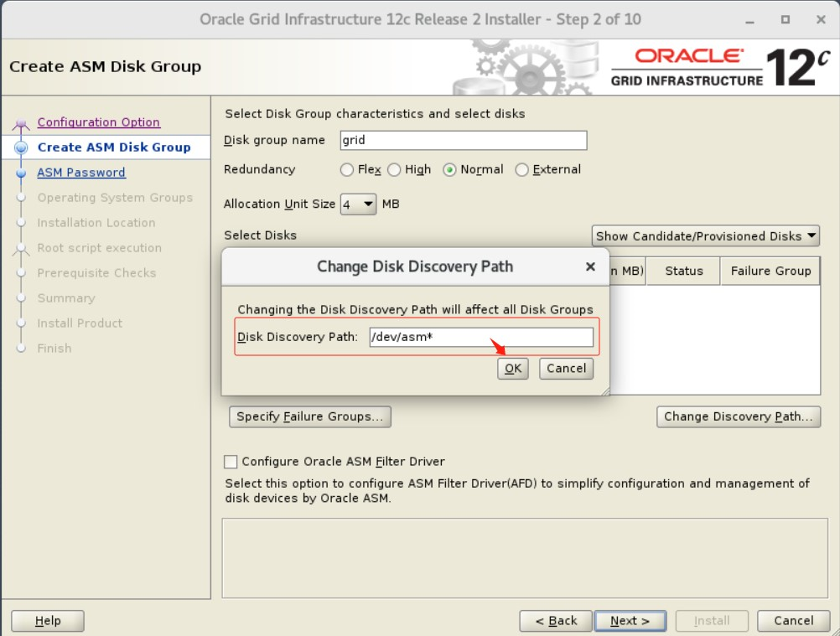This screenshot has height=636, width=840.
Task: Click the Finish step text
Action: click(x=54, y=349)
